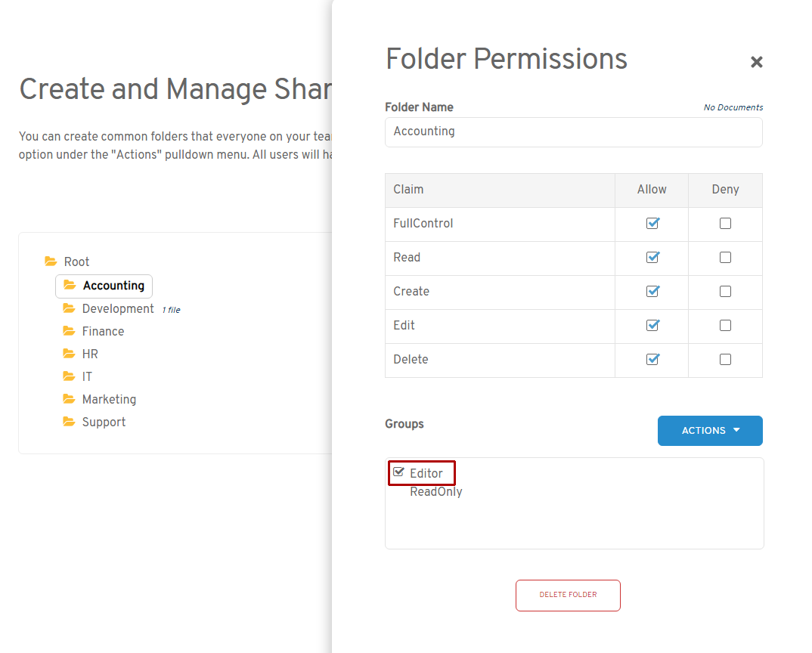Image resolution: width=812 pixels, height=653 pixels.
Task: Open the Actions dropdown menu
Action: coord(709,431)
